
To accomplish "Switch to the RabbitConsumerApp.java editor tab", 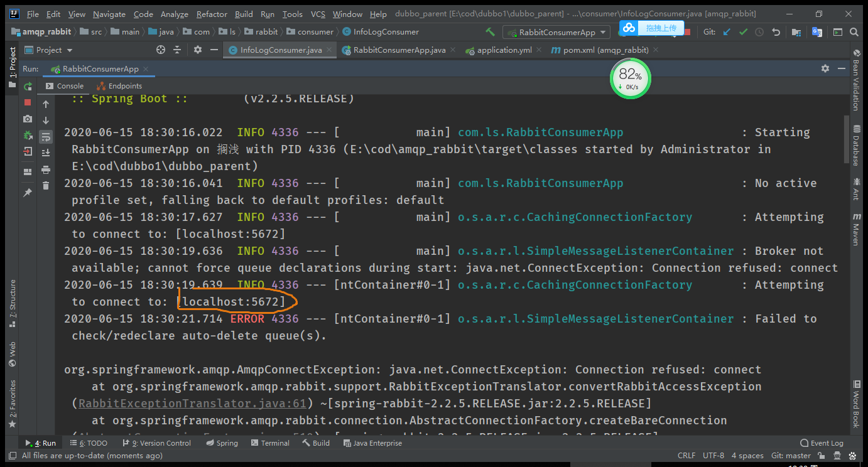I will tap(399, 50).
